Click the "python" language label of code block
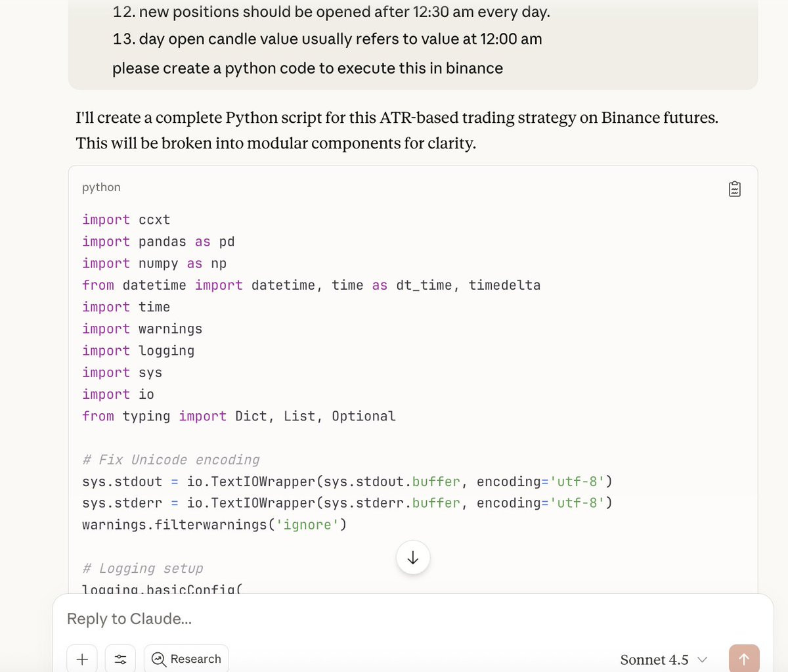788x672 pixels. pyautogui.click(x=101, y=187)
